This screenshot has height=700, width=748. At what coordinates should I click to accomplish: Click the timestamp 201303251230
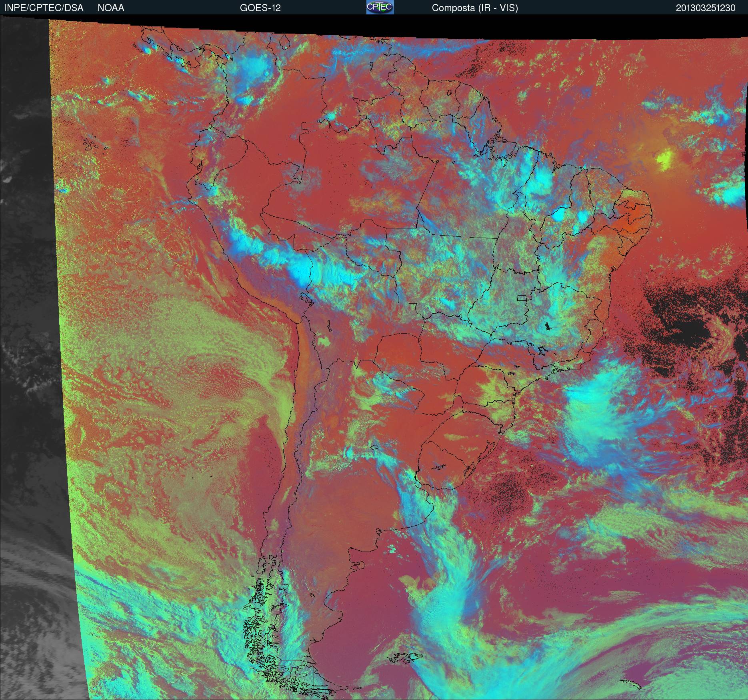(706, 8)
